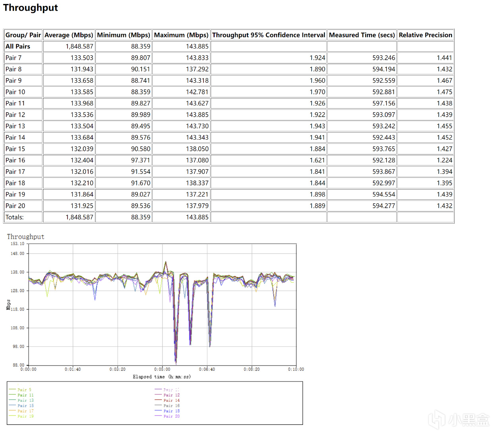Select Pair 16 in chart legend

pos(172,406)
